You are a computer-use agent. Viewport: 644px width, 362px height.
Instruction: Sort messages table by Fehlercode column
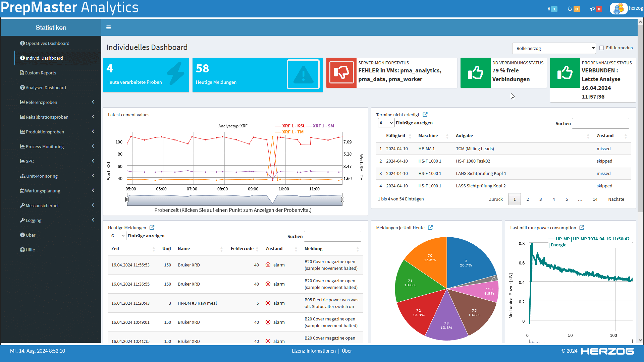[244, 249]
